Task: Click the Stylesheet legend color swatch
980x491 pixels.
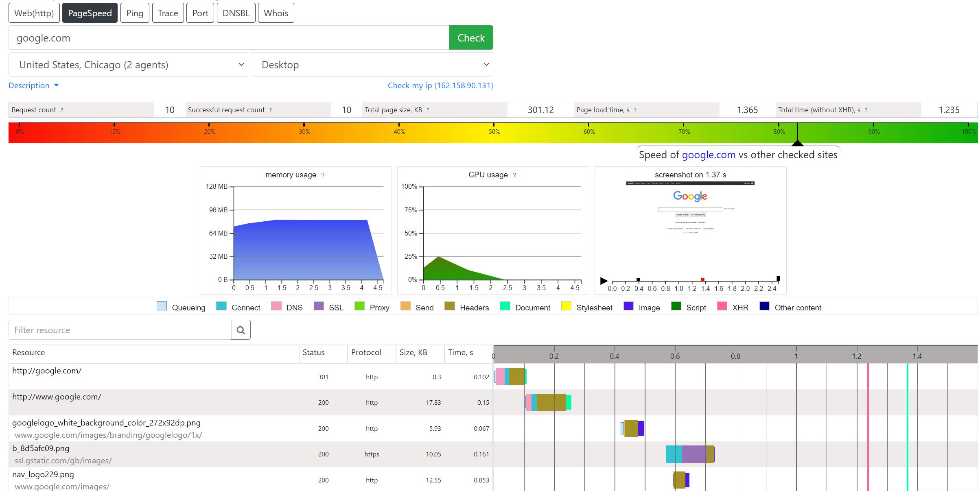Action: (x=566, y=306)
